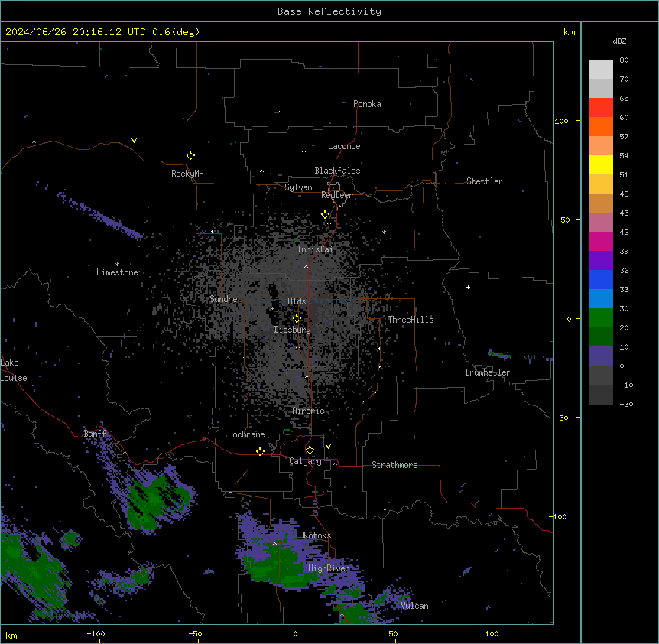Screen dimensions: 659x644
Task: Select the Sundre label
Action: (x=223, y=299)
